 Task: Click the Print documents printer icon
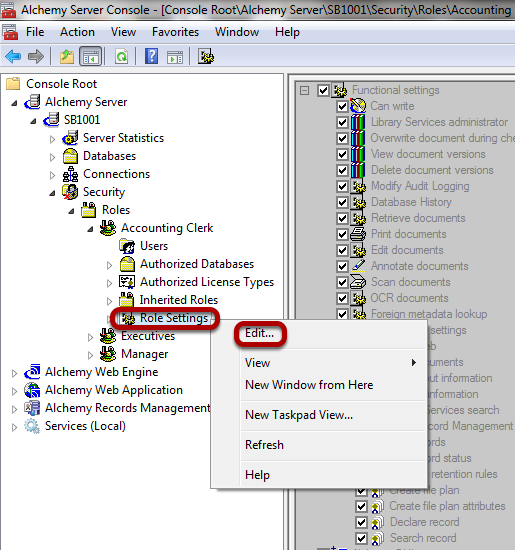[358, 234]
